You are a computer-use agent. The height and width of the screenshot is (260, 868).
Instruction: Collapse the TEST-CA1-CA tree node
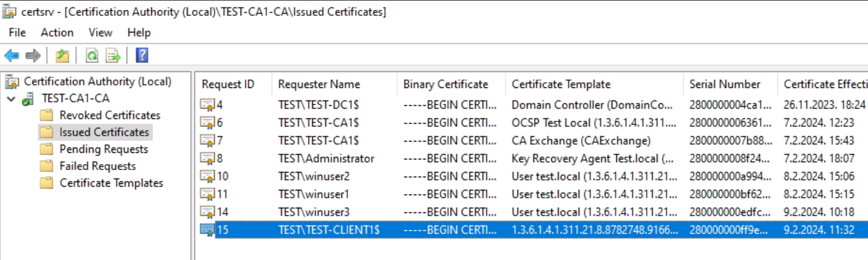11,99
